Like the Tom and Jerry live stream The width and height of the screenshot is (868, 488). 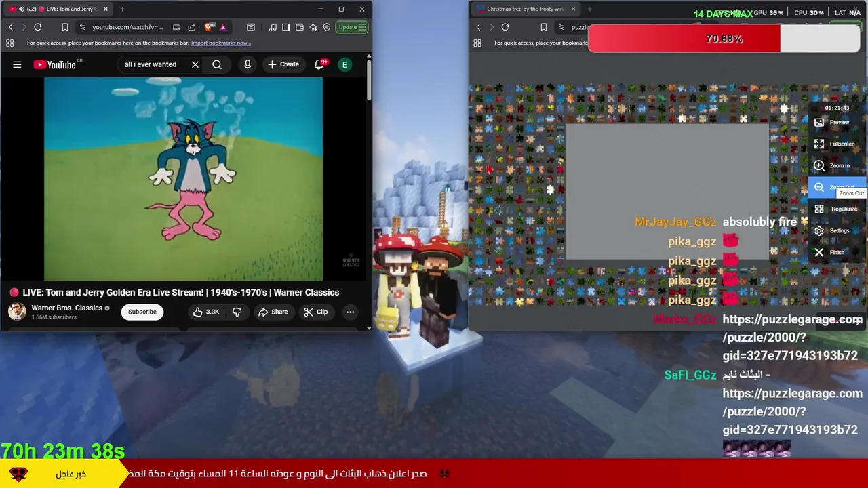[x=205, y=312]
